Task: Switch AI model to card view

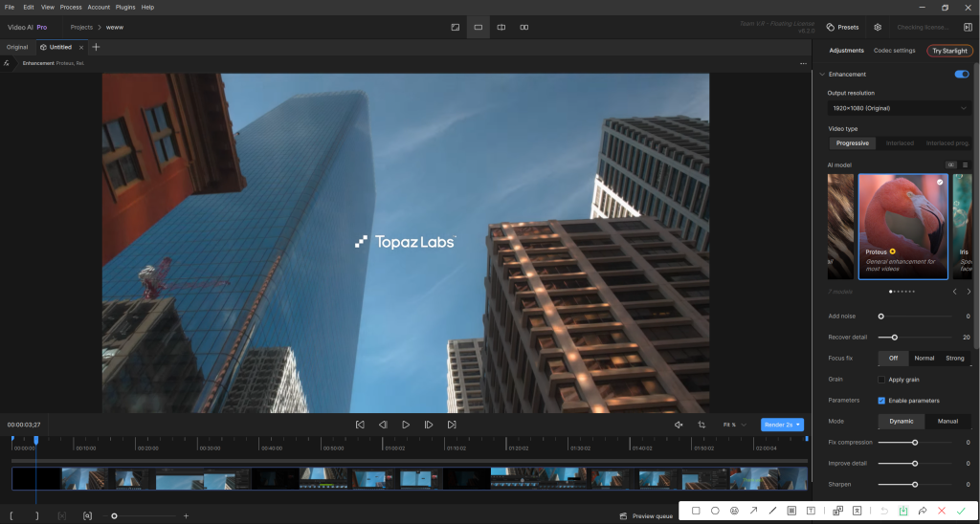Action: tap(950, 164)
